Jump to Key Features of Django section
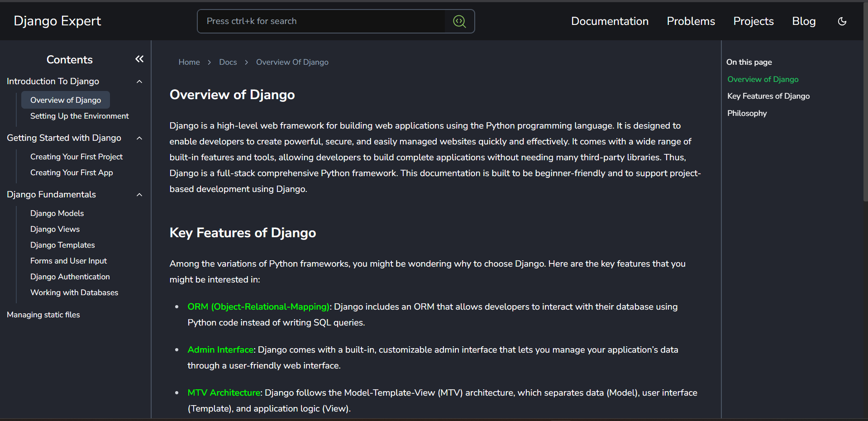 coord(768,96)
